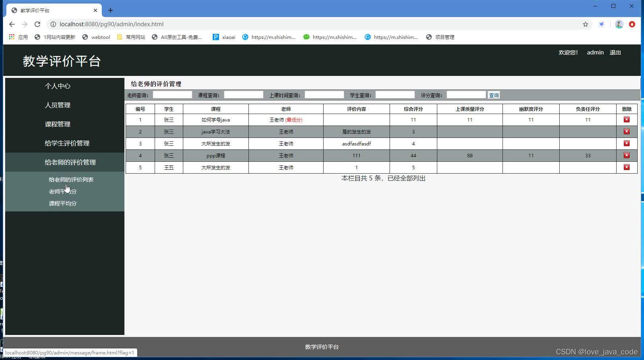The height and width of the screenshot is (360, 644).
Task: Open 给老师的评价列表 submenu item
Action: click(71, 180)
